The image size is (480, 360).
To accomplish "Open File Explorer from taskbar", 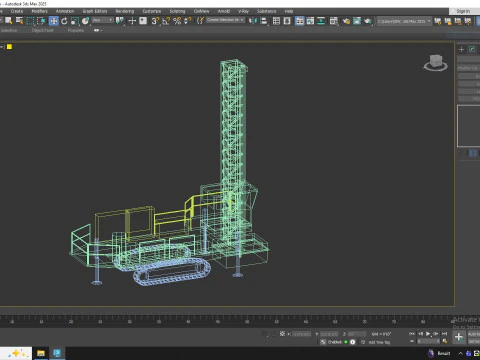I will coord(41,353).
